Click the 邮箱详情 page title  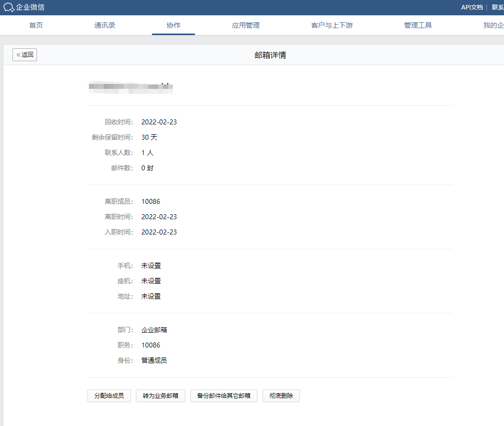(x=270, y=55)
